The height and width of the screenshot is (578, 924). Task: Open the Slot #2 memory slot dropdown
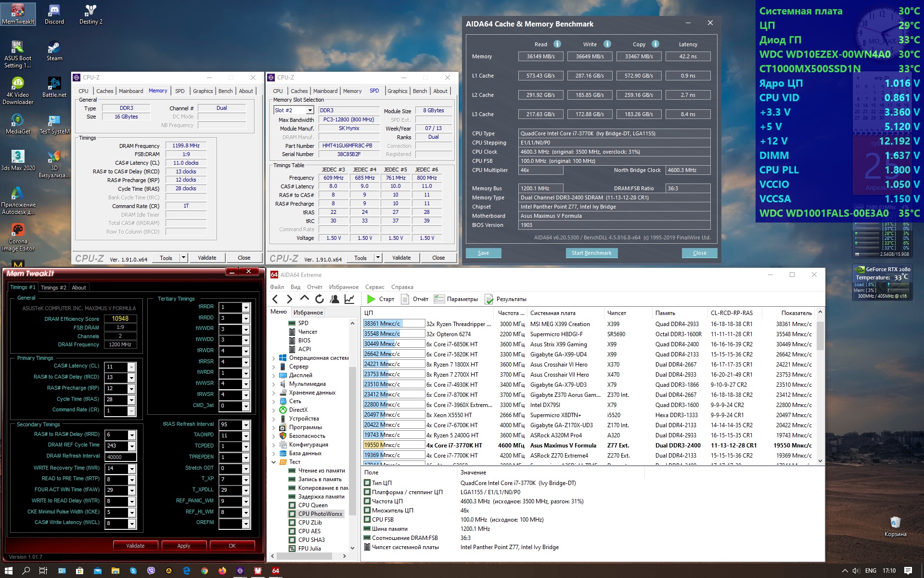(310, 110)
